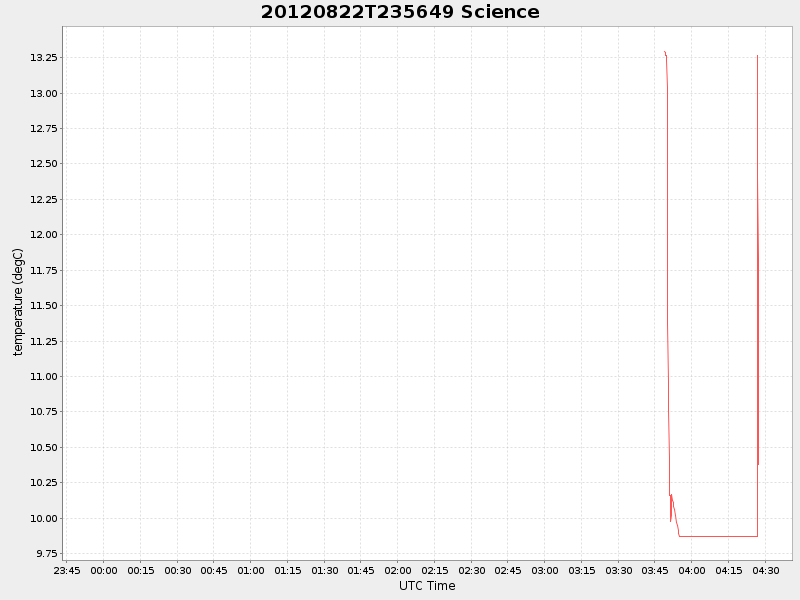This screenshot has height=600, width=800.
Task: Click the 11.75 y-axis tick value
Action: pyautogui.click(x=43, y=270)
